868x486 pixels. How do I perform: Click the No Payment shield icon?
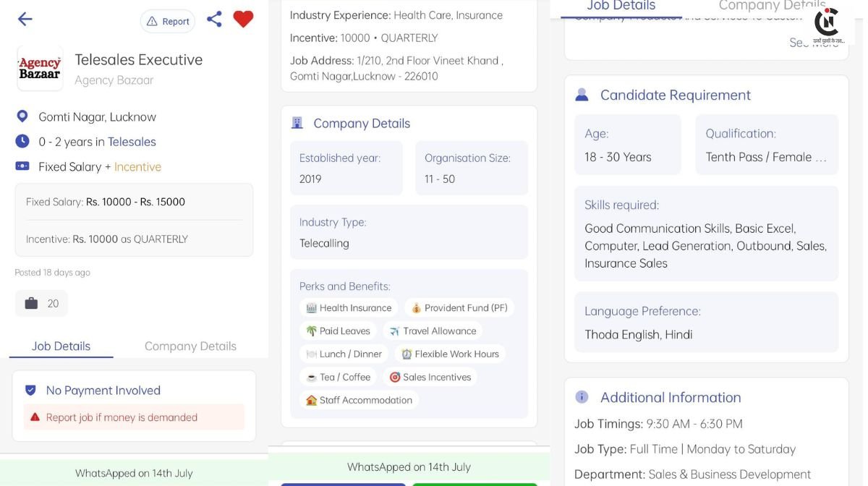30,391
